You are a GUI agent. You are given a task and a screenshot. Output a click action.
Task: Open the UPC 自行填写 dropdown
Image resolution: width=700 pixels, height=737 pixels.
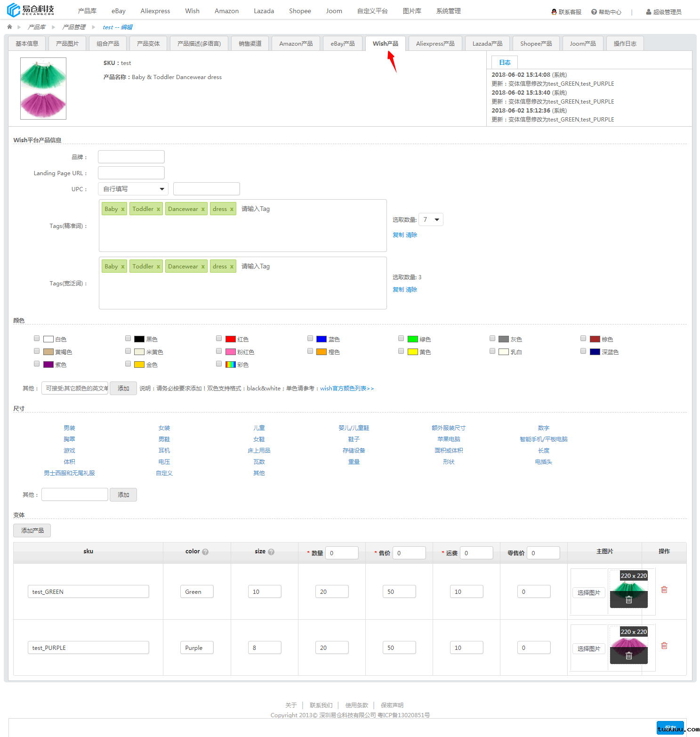point(133,189)
